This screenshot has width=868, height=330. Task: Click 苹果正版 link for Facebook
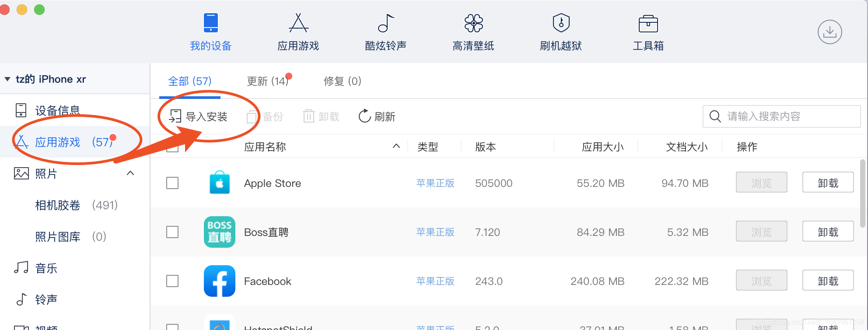[x=435, y=281]
